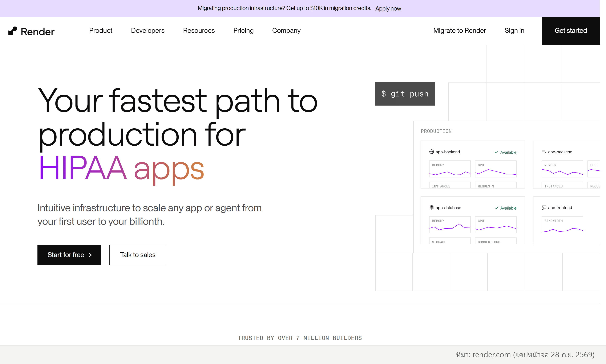Click the checkmark beside Available for app-backend

coord(496,152)
